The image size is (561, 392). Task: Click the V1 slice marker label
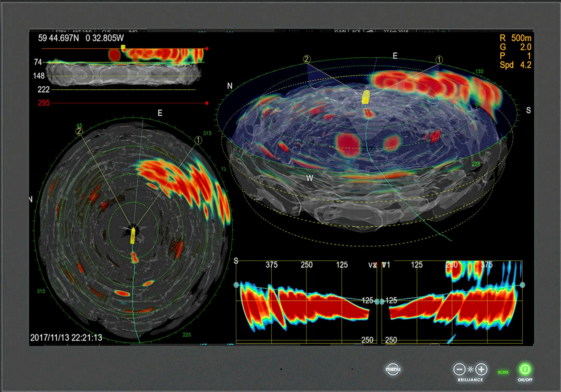386,265
